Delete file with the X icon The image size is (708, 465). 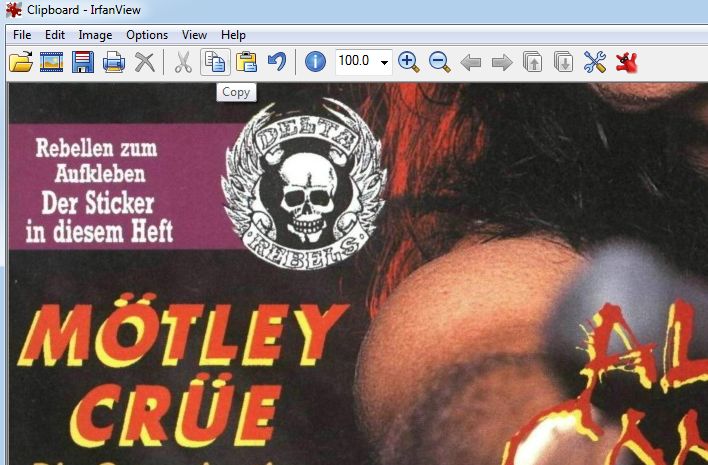[x=144, y=62]
